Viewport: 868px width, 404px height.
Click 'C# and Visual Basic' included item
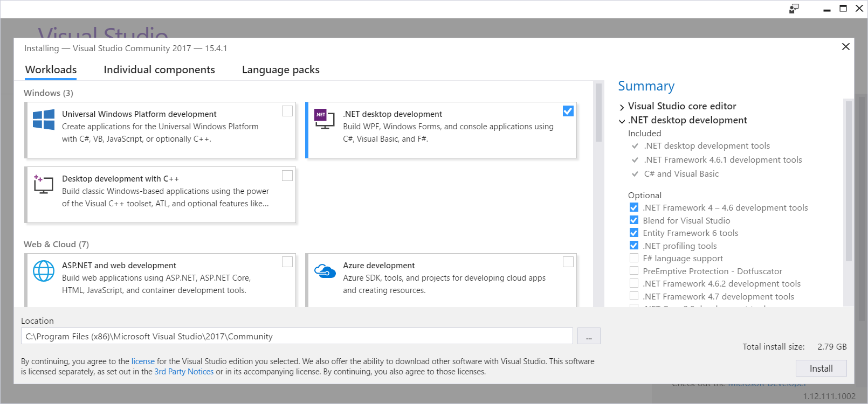681,174
